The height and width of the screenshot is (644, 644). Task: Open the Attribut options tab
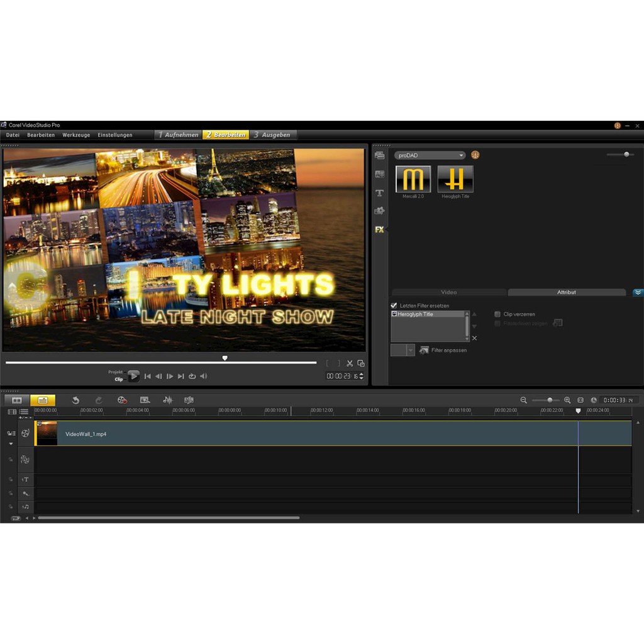click(x=567, y=292)
